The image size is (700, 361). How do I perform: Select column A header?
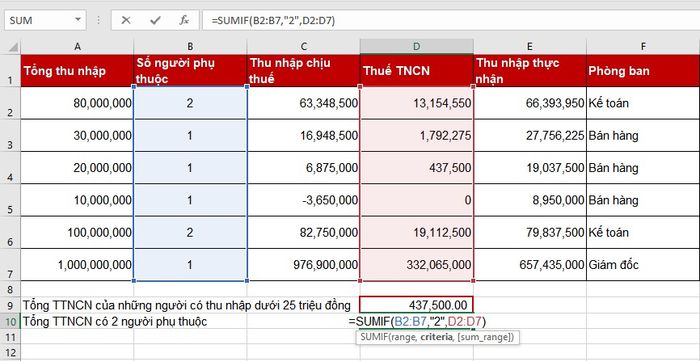pyautogui.click(x=77, y=46)
